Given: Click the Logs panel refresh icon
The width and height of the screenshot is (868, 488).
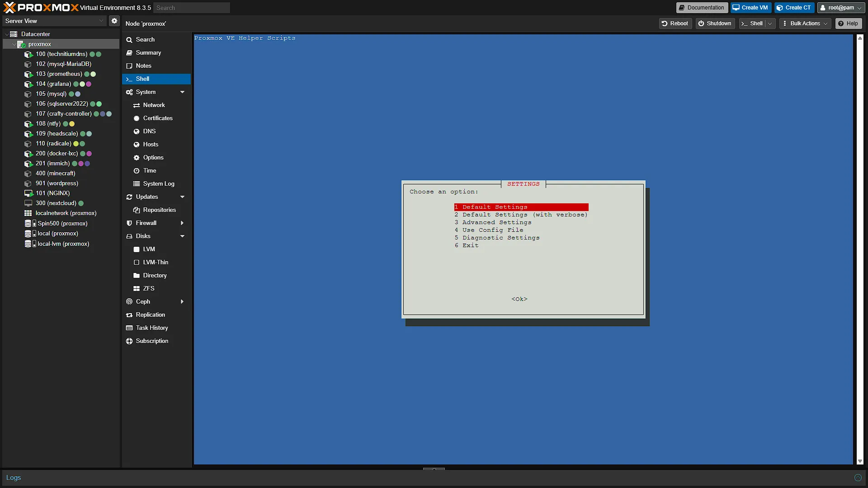Looking at the screenshot, I should point(858,478).
